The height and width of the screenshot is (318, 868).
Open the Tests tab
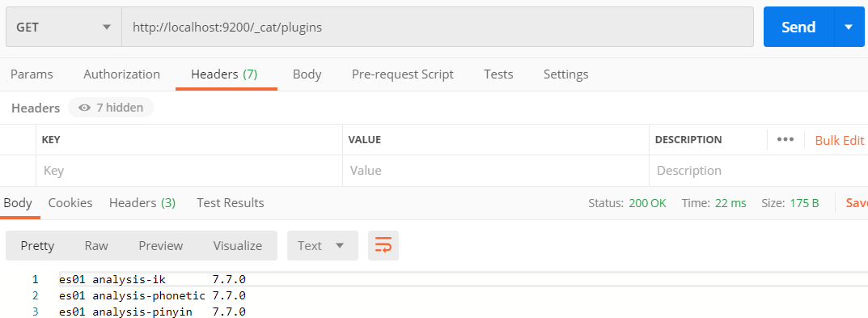[498, 74]
